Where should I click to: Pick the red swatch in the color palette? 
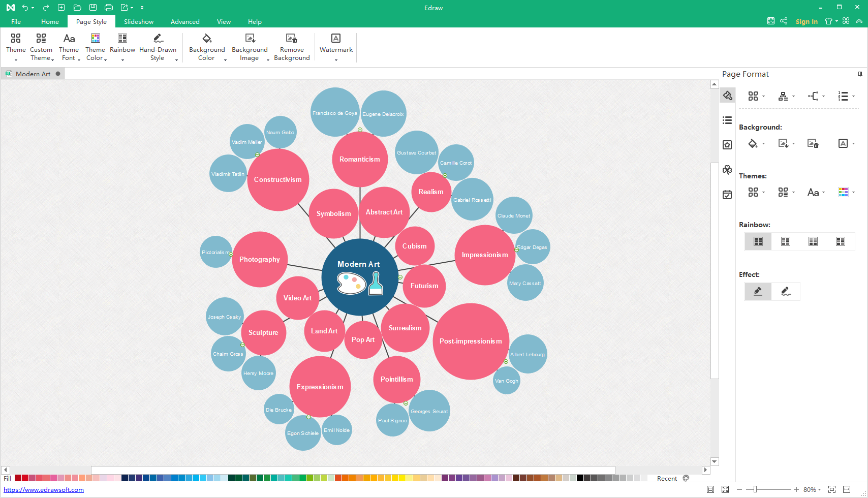click(x=25, y=478)
